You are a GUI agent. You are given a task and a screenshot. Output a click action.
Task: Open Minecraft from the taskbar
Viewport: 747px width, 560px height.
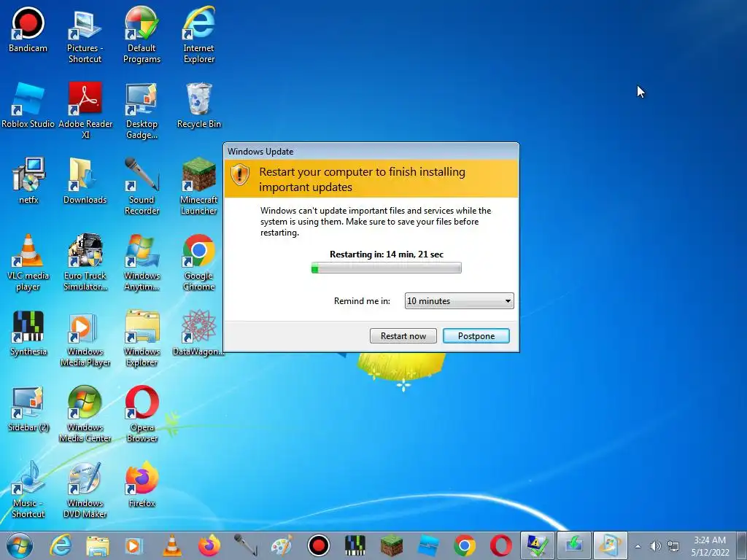click(392, 545)
